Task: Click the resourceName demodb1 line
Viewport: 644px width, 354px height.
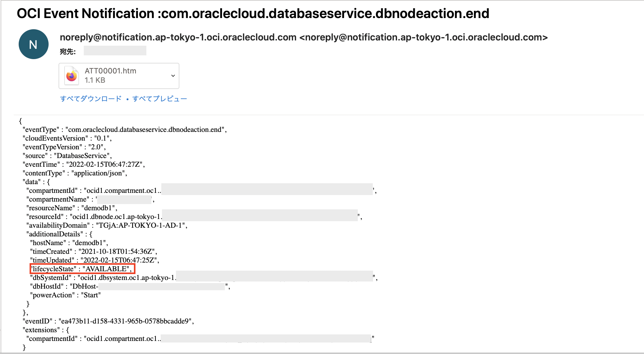Action: [72, 208]
